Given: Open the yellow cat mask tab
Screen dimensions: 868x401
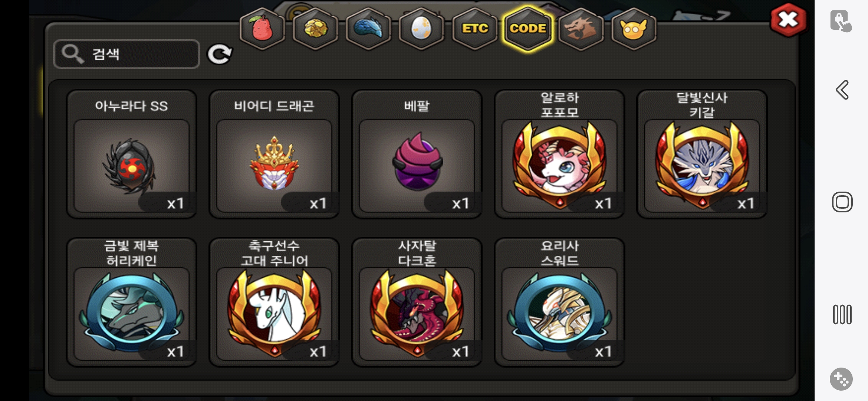Looking at the screenshot, I should pos(634,29).
